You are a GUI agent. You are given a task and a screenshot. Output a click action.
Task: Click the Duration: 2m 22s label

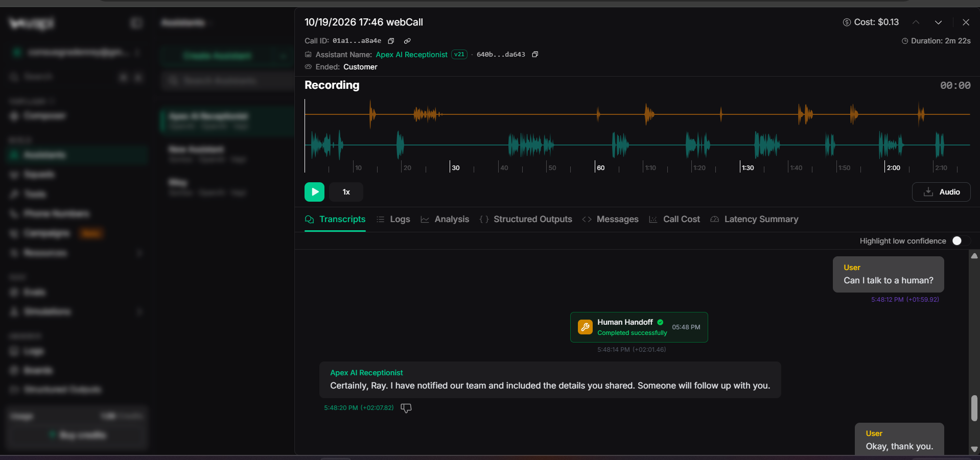pos(936,41)
